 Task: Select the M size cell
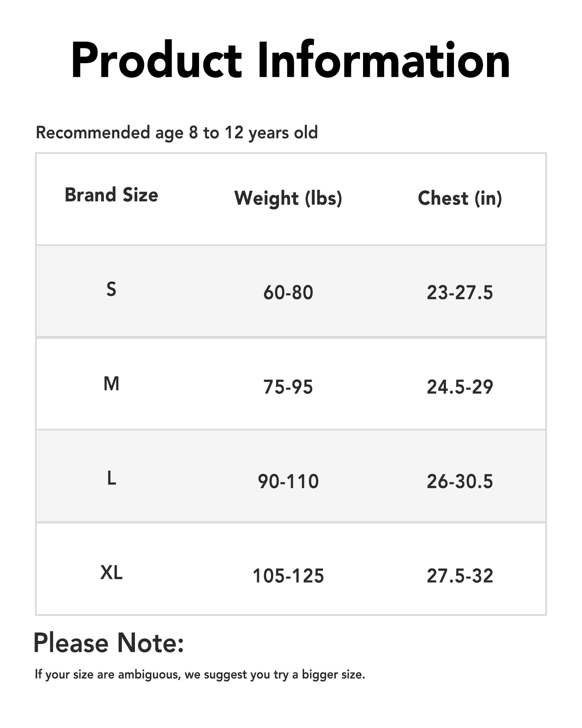coord(111,384)
